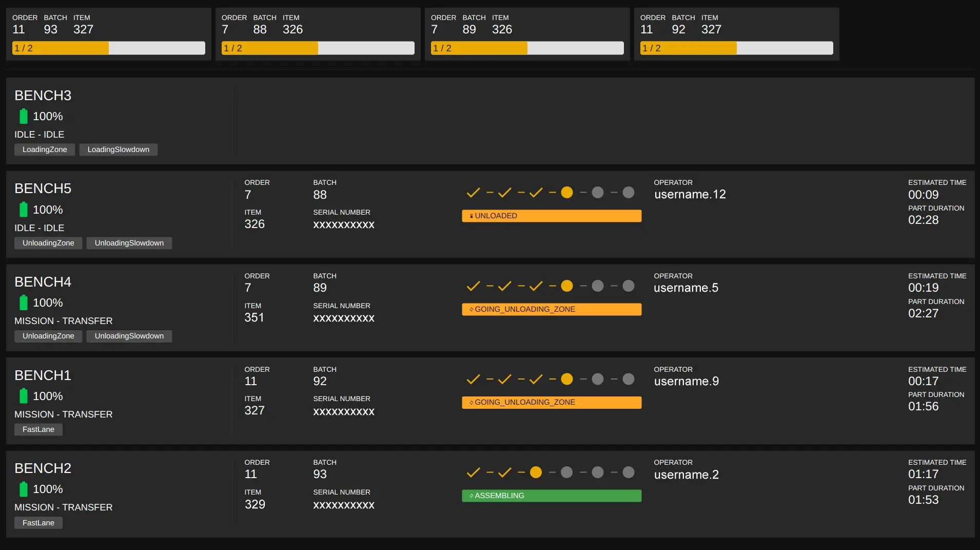
Task: Click the icon in BENCH4's GOING_UNLOADING_ZONE badge
Action: [x=471, y=310]
